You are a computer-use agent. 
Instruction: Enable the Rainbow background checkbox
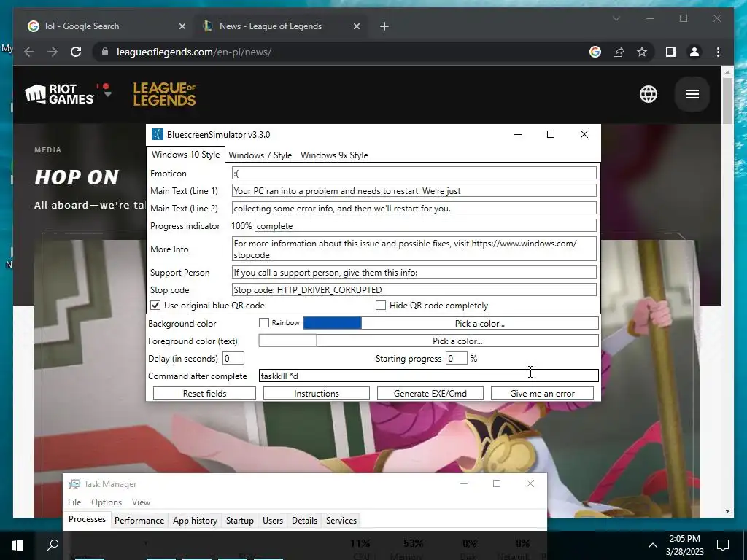264,323
